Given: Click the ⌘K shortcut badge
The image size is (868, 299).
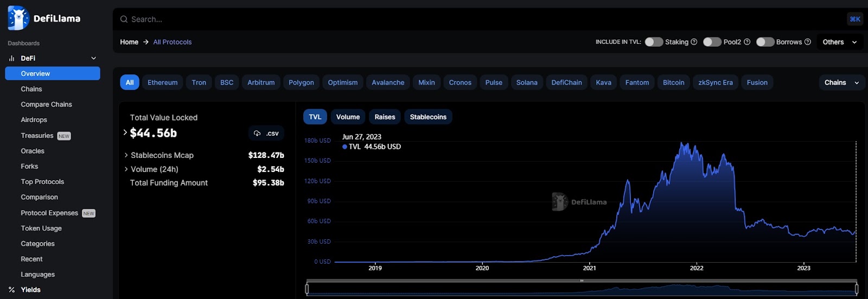Looking at the screenshot, I should point(855,19).
